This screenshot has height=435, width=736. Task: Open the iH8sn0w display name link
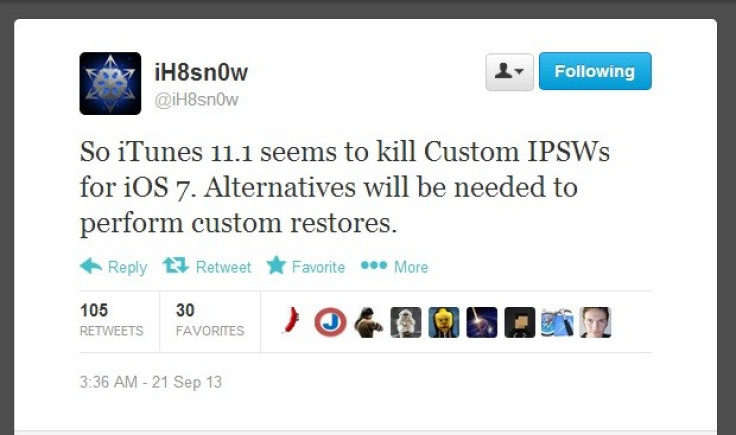201,73
